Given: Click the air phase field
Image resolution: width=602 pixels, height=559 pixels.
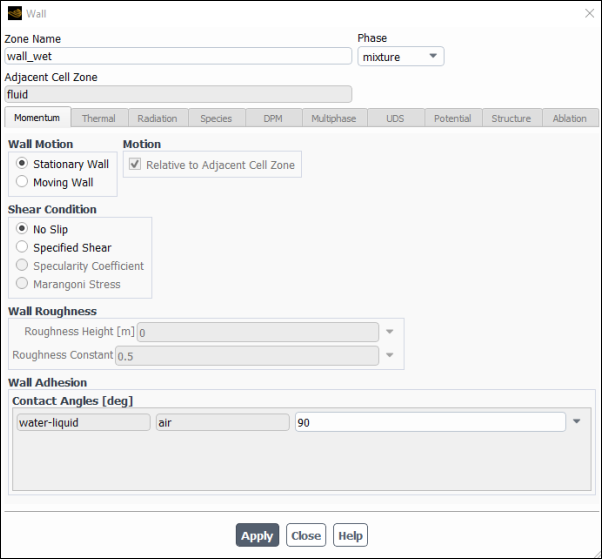Looking at the screenshot, I should (223, 422).
